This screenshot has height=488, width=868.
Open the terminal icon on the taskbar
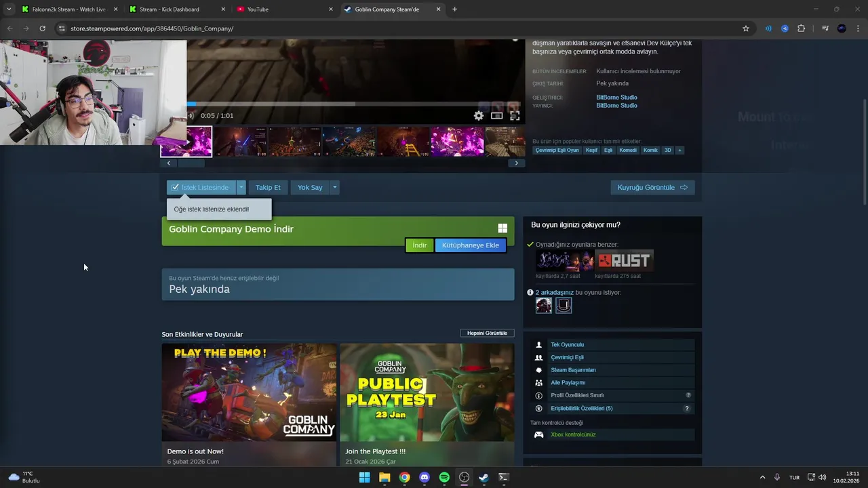pos(503,477)
